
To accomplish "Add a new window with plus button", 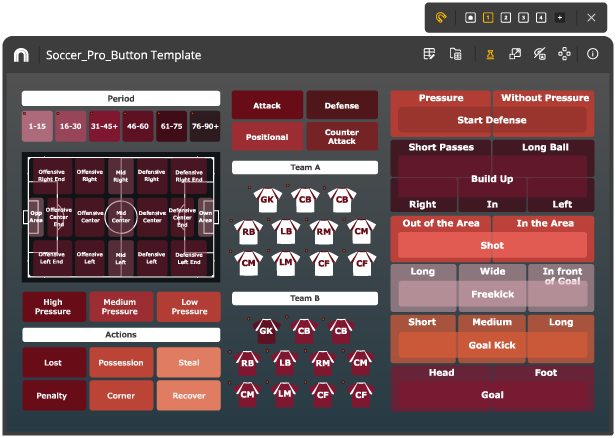I will (x=559, y=17).
